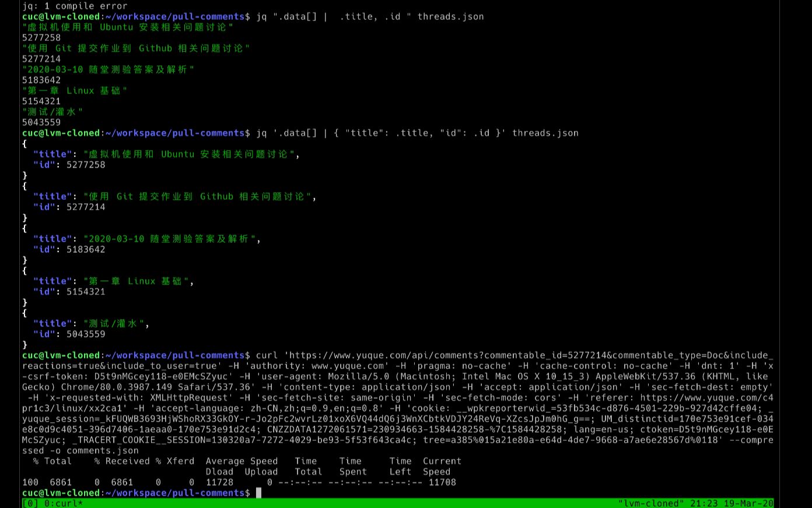Image resolution: width=812 pixels, height=508 pixels.
Task: Select tmux window "0:curl*" in status bar
Action: coord(64,503)
